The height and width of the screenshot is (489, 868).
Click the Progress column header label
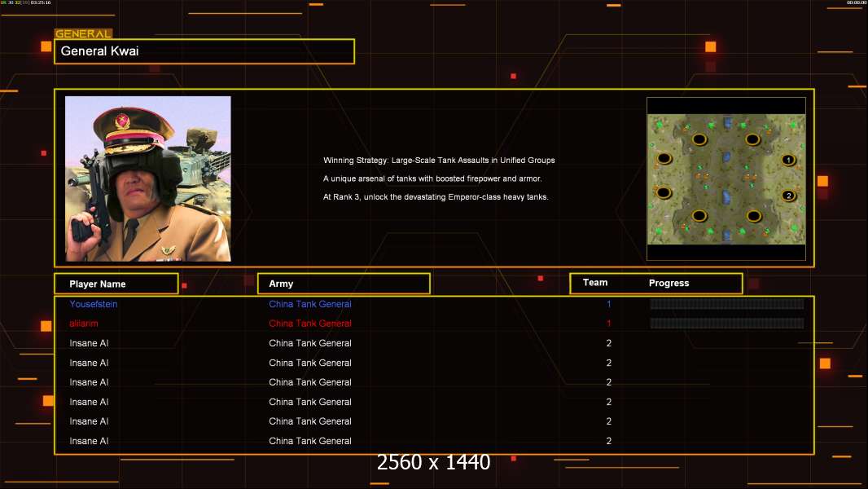669,284
